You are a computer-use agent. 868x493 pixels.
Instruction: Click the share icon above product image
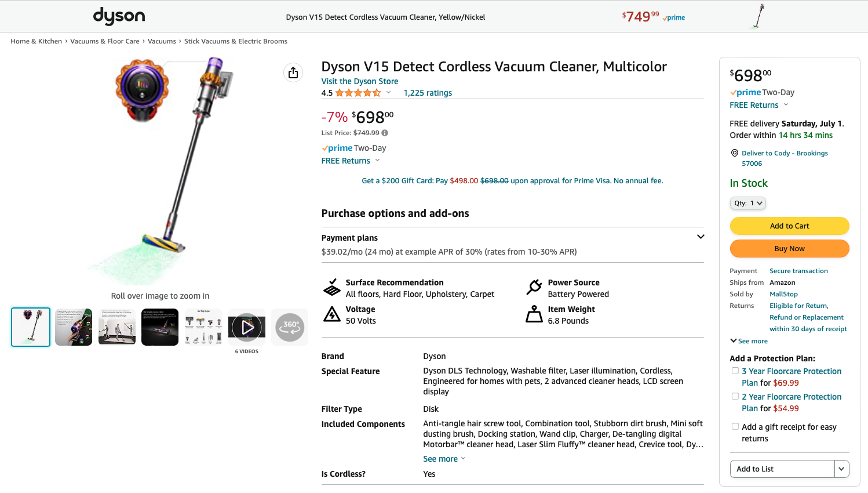[x=293, y=72]
